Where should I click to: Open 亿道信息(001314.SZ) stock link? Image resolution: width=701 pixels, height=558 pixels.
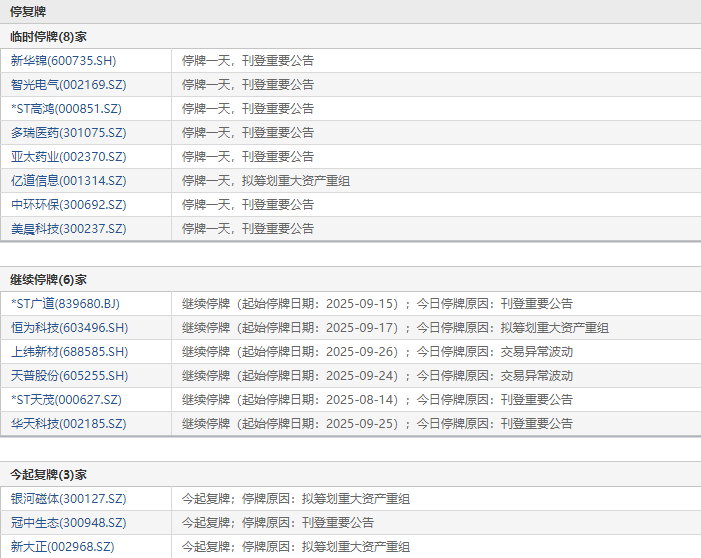[x=68, y=181]
